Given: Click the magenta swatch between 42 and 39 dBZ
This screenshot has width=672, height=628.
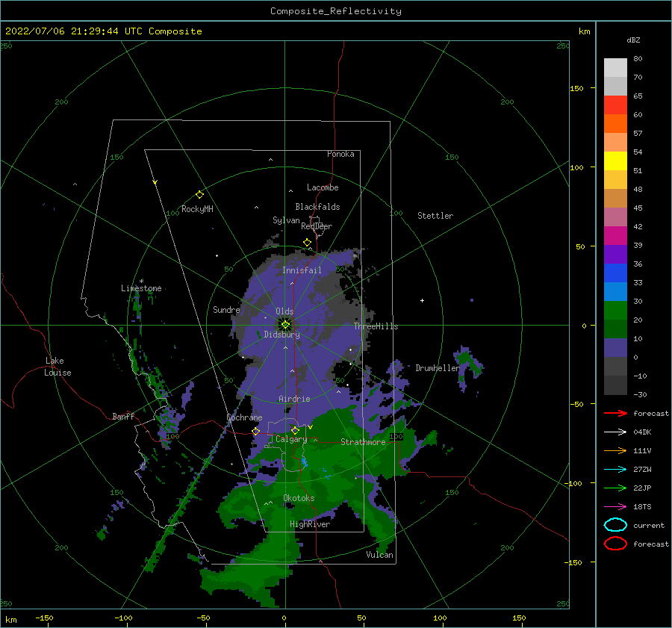Looking at the screenshot, I should 615,236.
